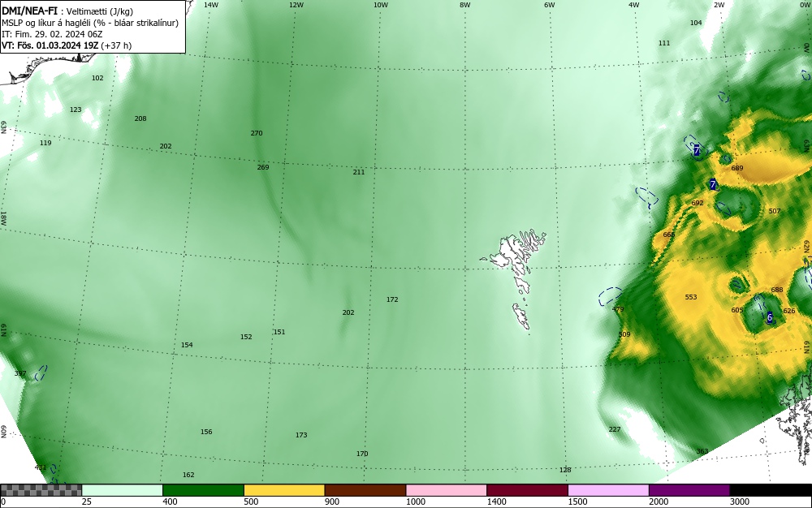This screenshot has height=508, width=812.
Task: Click the 12W longitude label
Action: point(296,5)
